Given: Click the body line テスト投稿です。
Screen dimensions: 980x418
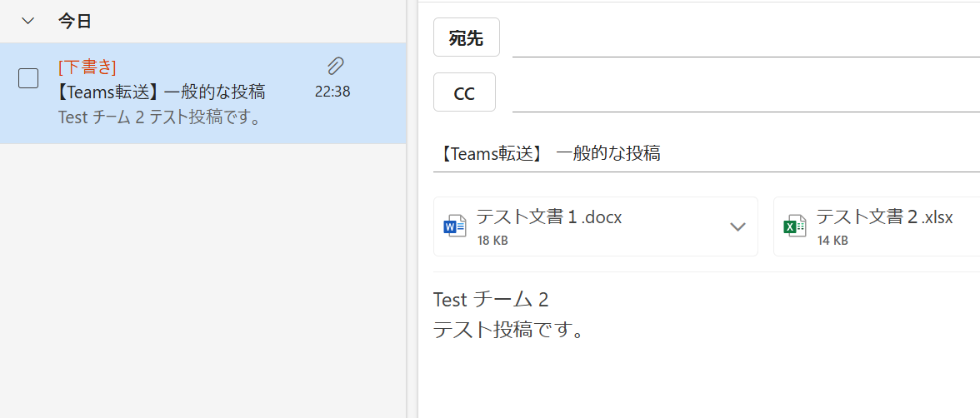Looking at the screenshot, I should click(x=508, y=329).
